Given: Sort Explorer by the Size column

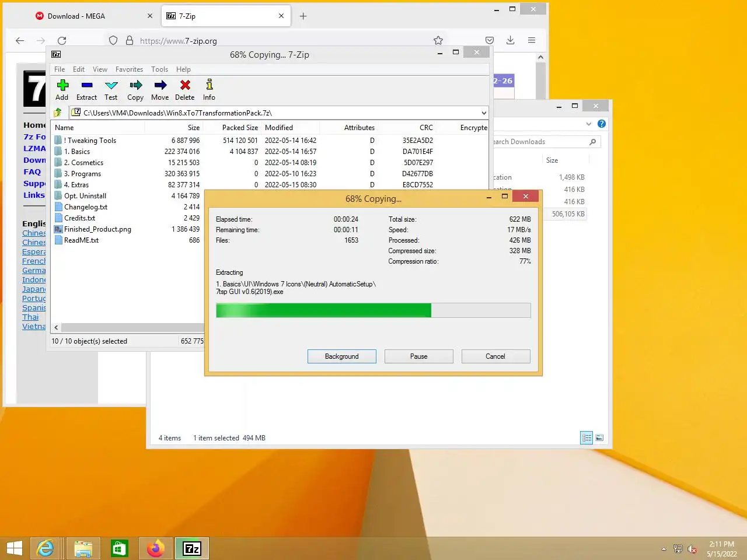Looking at the screenshot, I should tap(552, 160).
